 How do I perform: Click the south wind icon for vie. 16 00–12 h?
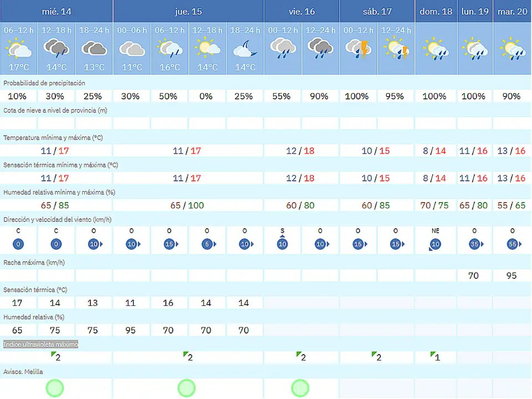click(x=282, y=243)
